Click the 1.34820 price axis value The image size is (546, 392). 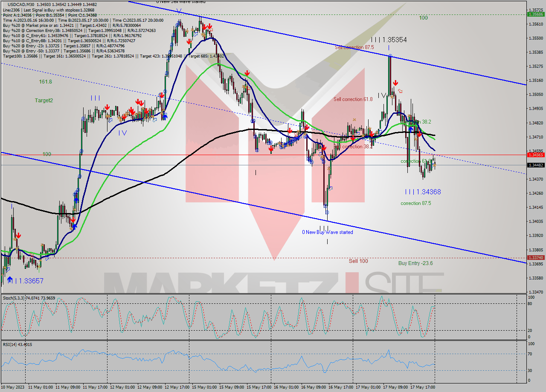point(536,123)
